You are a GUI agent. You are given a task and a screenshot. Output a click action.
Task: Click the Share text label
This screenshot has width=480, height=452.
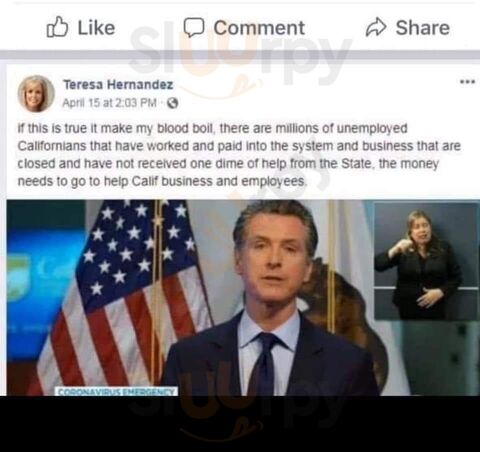click(x=423, y=28)
